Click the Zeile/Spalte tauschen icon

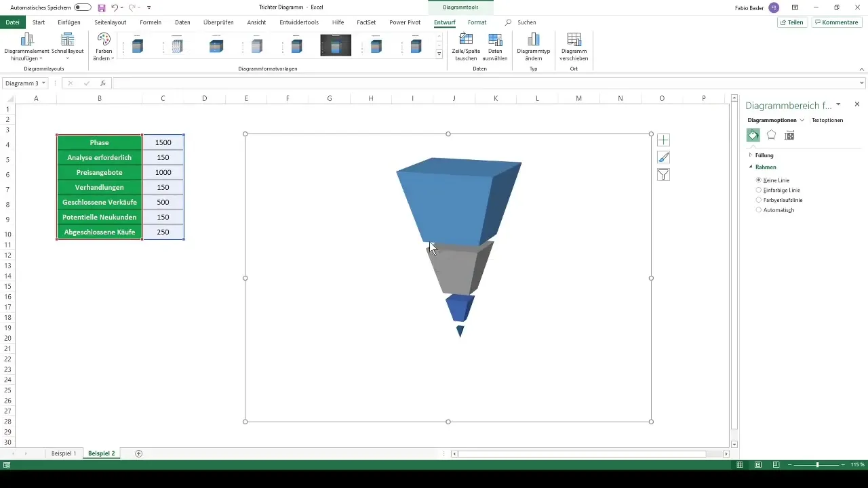coord(466,39)
